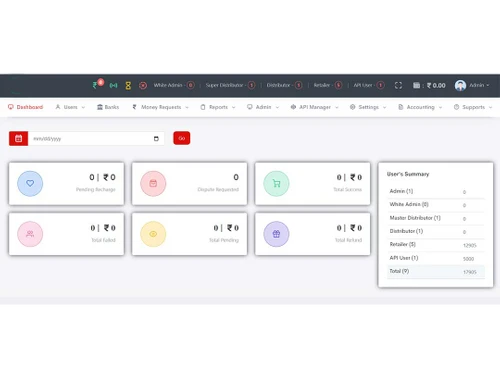Screen dimensions: 500x375
Task: Click the wallet icon beside ₹ 0.00
Action: [416, 85]
